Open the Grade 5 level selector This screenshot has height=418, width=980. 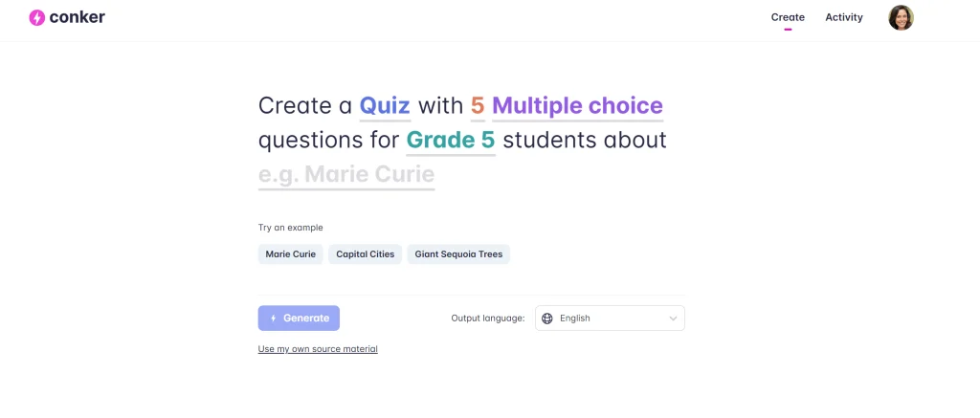point(451,141)
